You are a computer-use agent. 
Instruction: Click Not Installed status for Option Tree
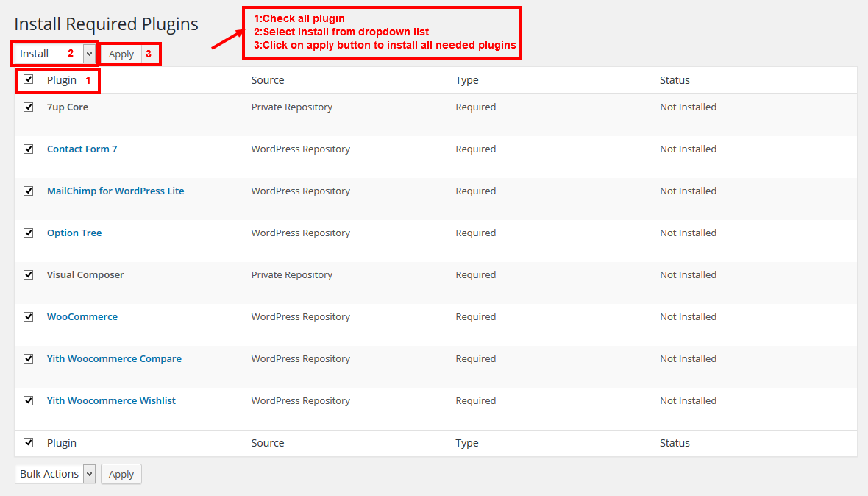(x=688, y=233)
